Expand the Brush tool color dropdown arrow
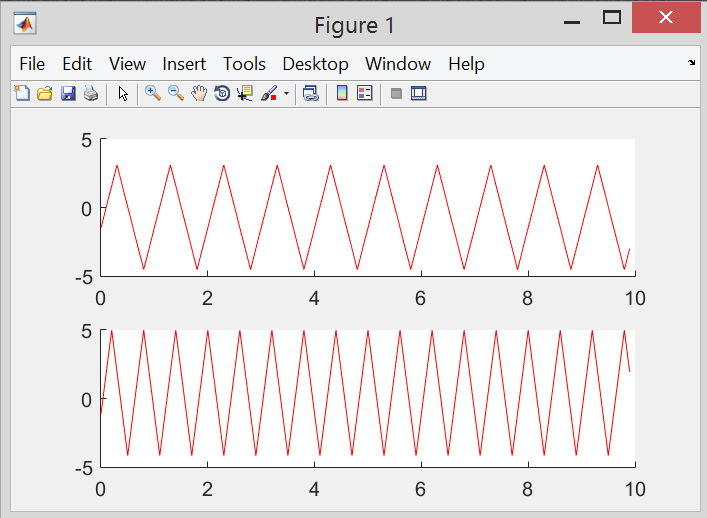 pos(287,94)
